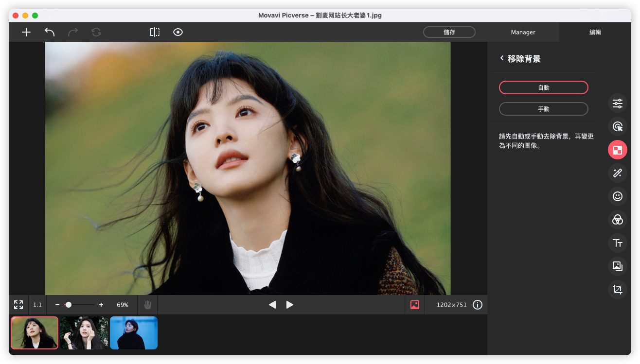Viewport: 640px width, 364px height.
Task: Switch to the Manager tab
Action: tap(523, 32)
